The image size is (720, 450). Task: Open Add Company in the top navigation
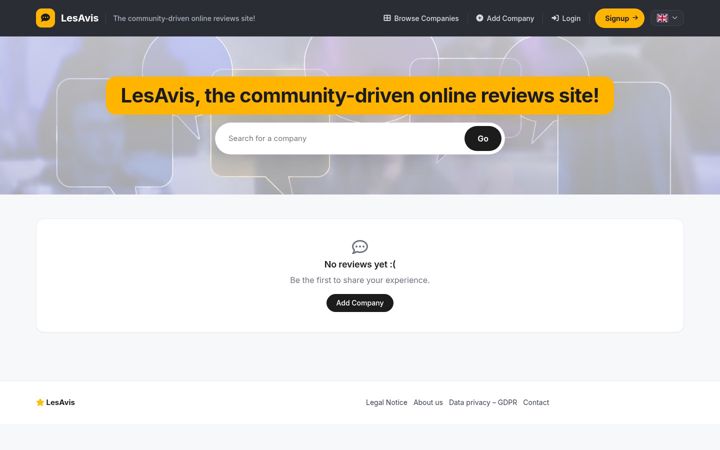coord(505,18)
